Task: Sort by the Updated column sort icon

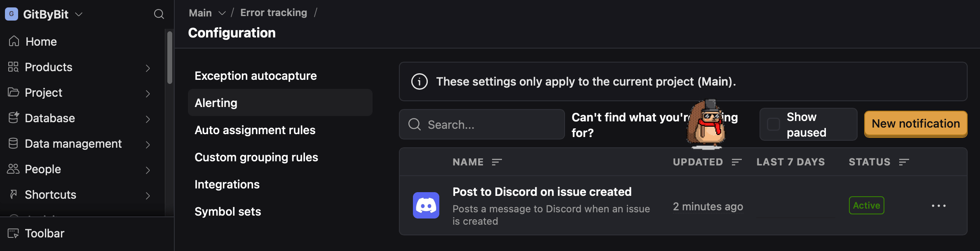Action: tap(736, 162)
